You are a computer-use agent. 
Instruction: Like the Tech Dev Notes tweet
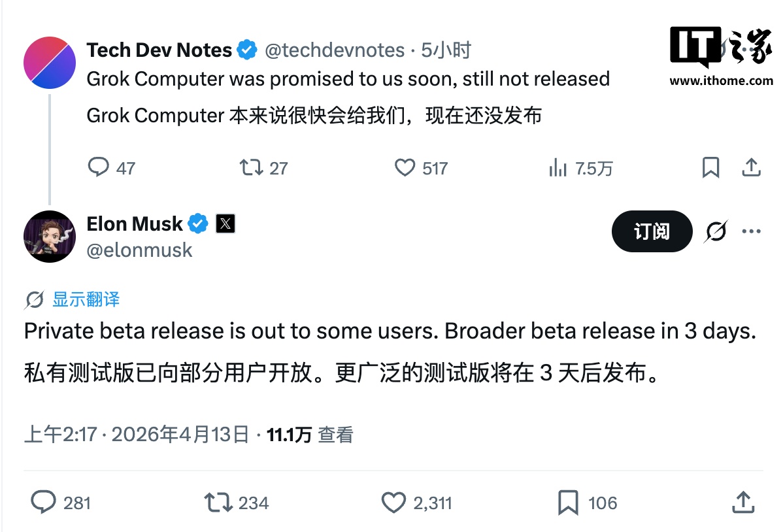[406, 168]
